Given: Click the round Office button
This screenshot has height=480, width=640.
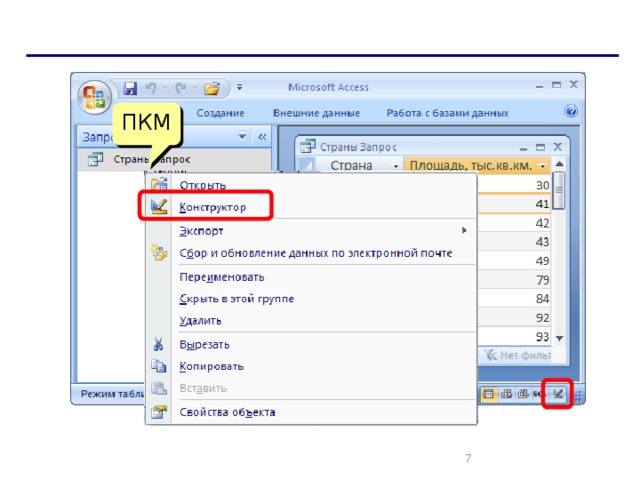Looking at the screenshot, I should 94,97.
